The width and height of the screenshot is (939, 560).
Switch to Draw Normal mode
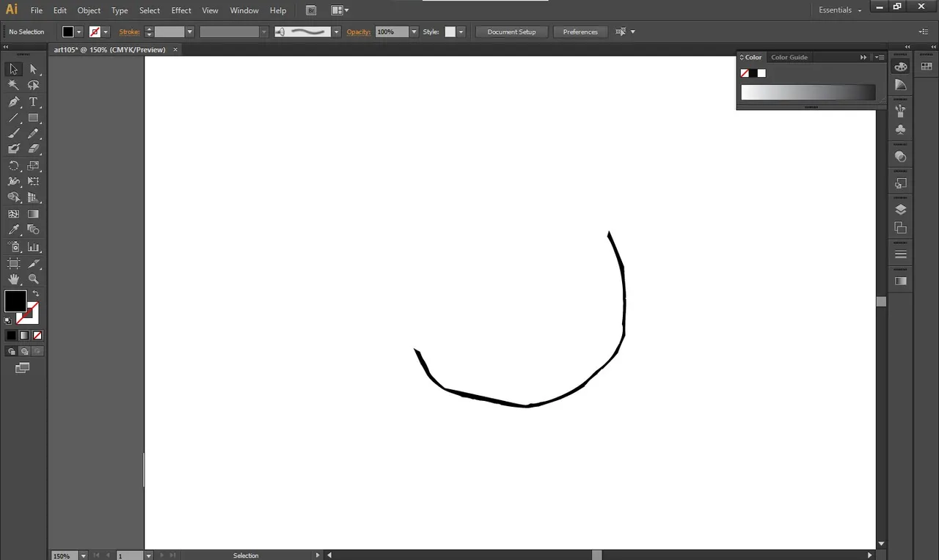(x=11, y=351)
